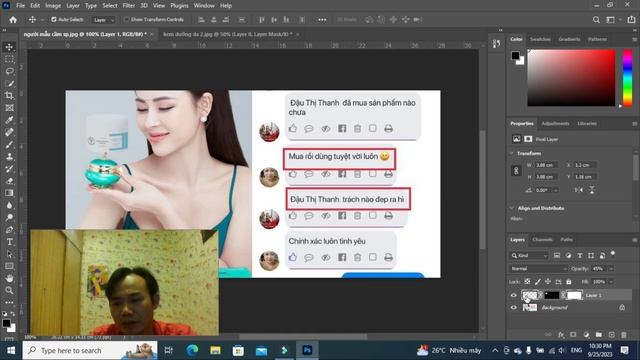Create a new group folder icon
640x360 pixels.
point(599,335)
